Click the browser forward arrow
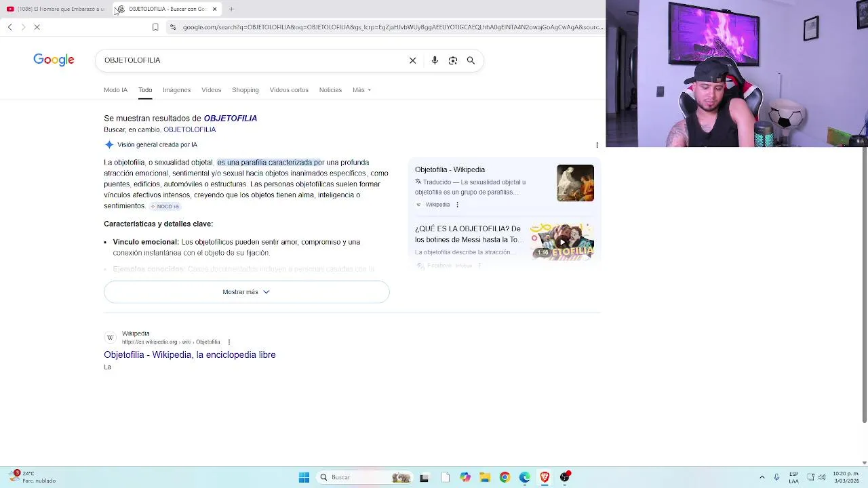 pos(23,27)
